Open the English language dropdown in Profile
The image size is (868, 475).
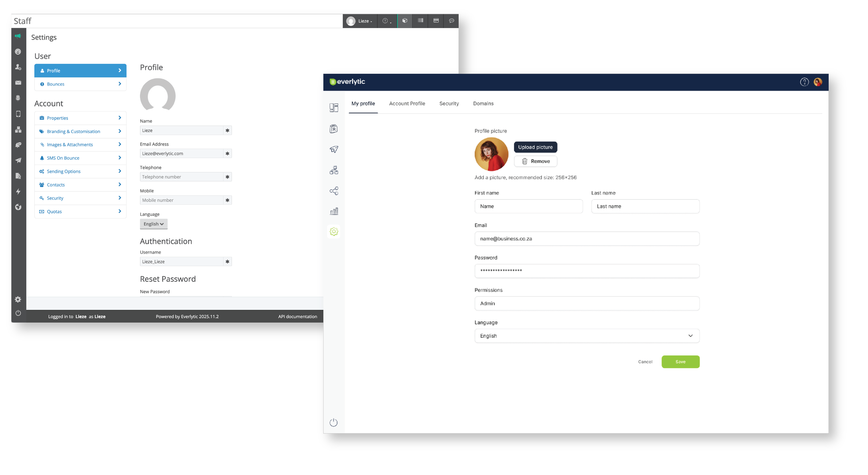point(153,224)
